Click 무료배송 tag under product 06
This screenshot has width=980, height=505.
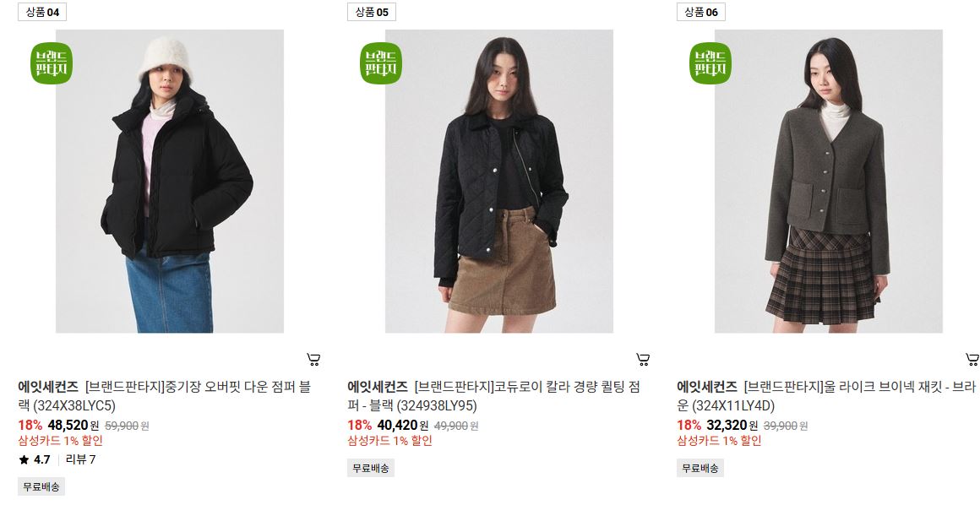700,468
